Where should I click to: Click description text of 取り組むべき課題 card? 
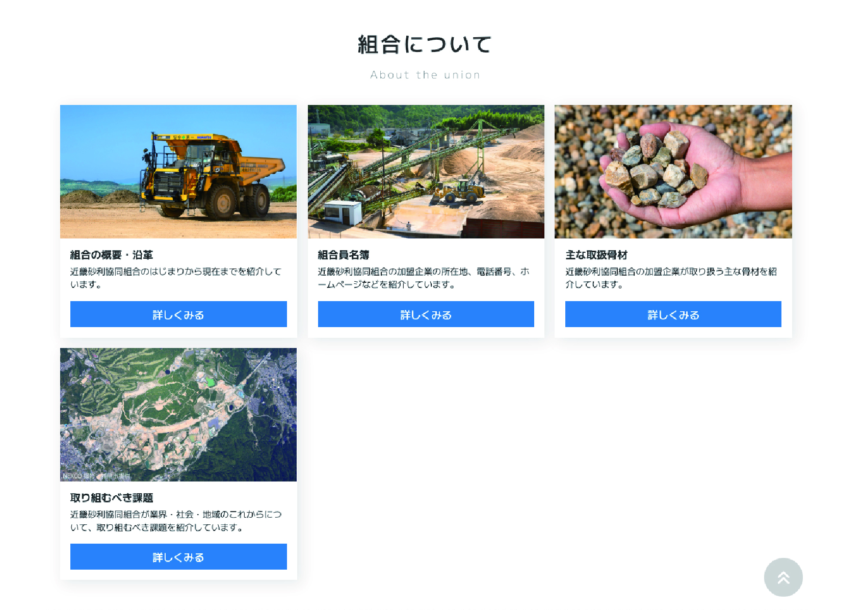pyautogui.click(x=176, y=521)
